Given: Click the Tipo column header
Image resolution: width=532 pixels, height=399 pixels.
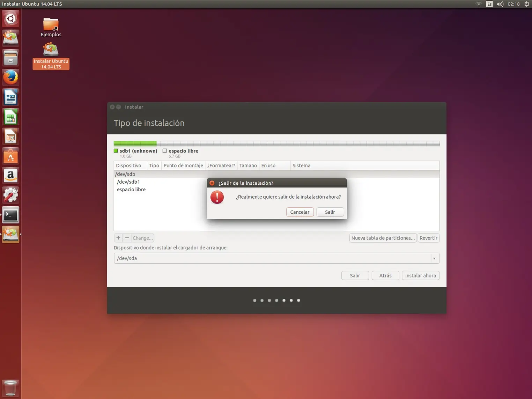Looking at the screenshot, I should click(x=154, y=165).
